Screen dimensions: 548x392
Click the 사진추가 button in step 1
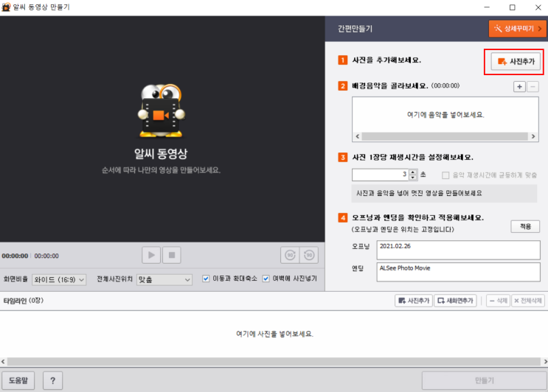(516, 61)
